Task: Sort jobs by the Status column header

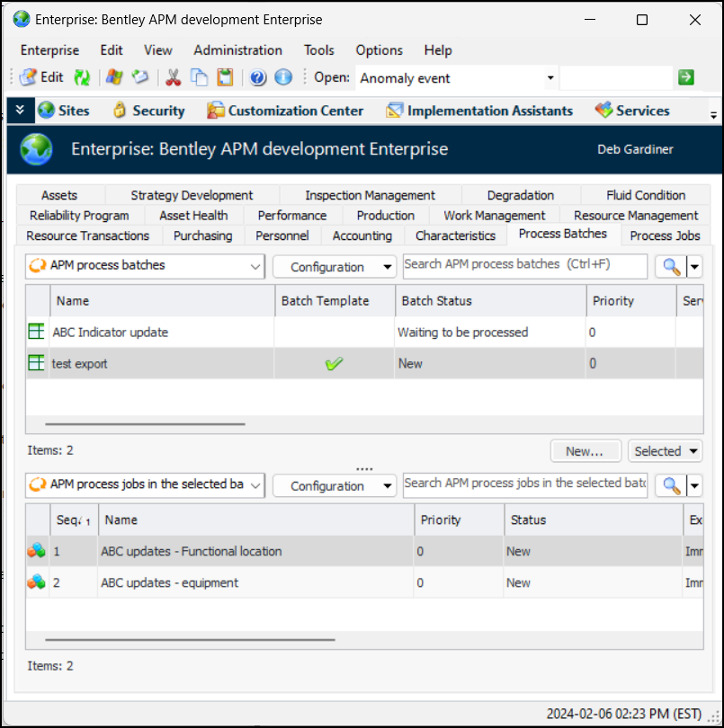Action: coord(594,520)
